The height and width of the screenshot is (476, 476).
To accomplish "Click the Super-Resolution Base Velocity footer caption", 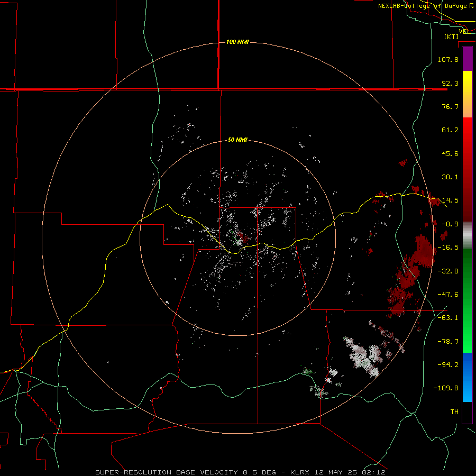I will pyautogui.click(x=241, y=472).
